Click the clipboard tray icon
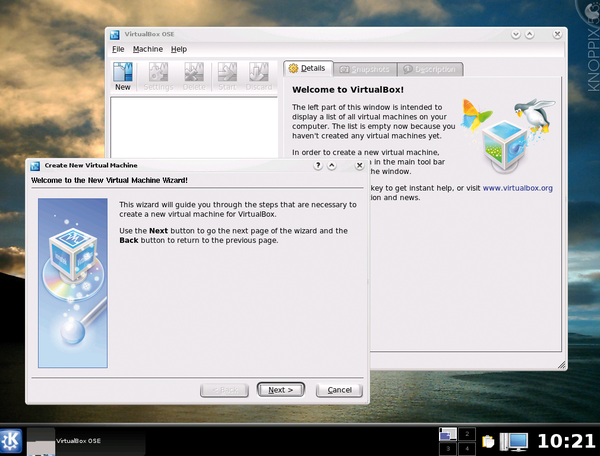600x456 pixels. tap(488, 441)
